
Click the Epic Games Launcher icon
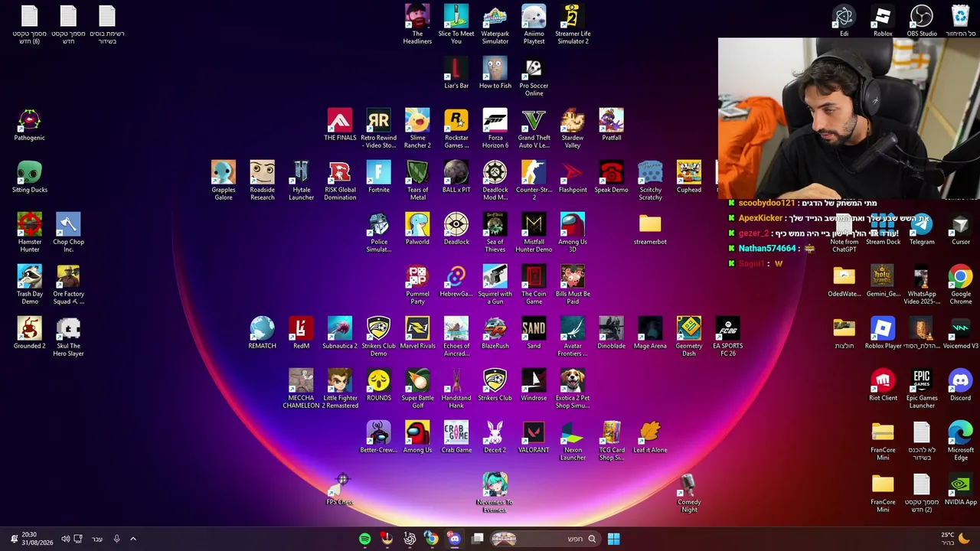[922, 389]
